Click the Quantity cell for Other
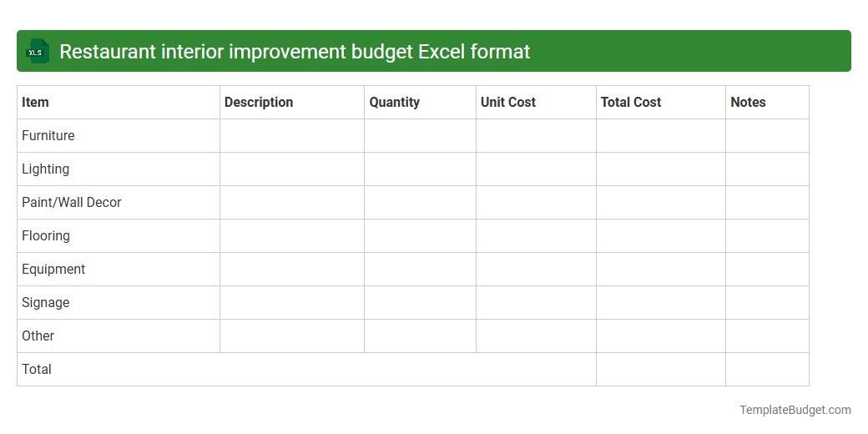Image resolution: width=868 pixels, height=434 pixels. (x=420, y=336)
